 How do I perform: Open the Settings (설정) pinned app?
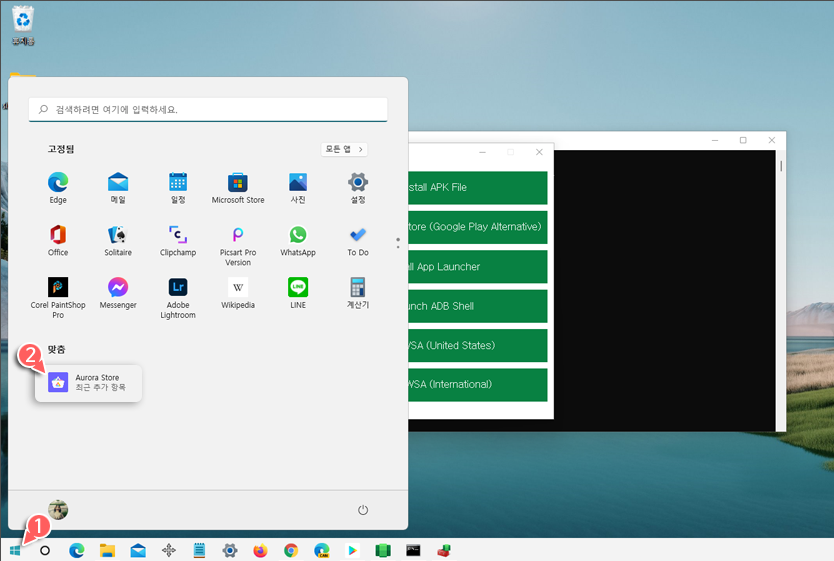(x=358, y=188)
